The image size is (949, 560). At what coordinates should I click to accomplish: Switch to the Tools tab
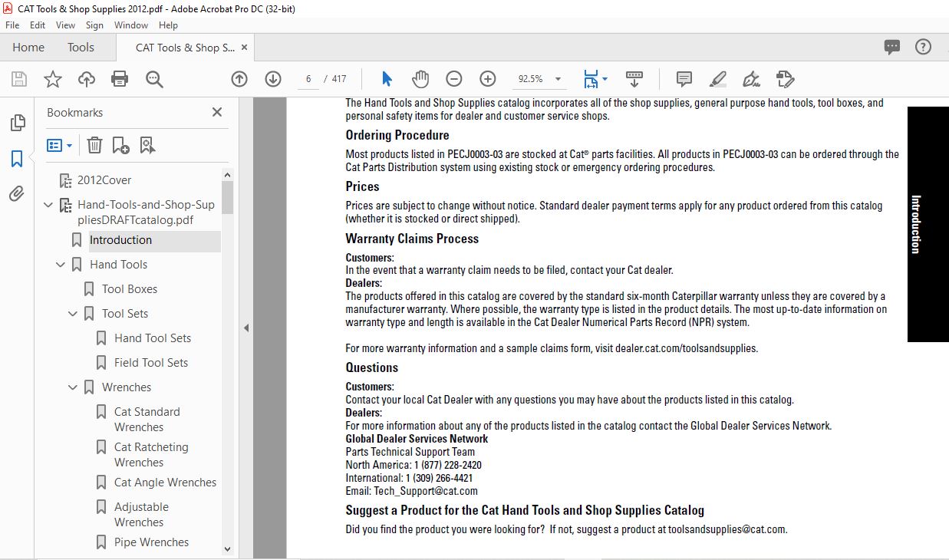[x=81, y=48]
